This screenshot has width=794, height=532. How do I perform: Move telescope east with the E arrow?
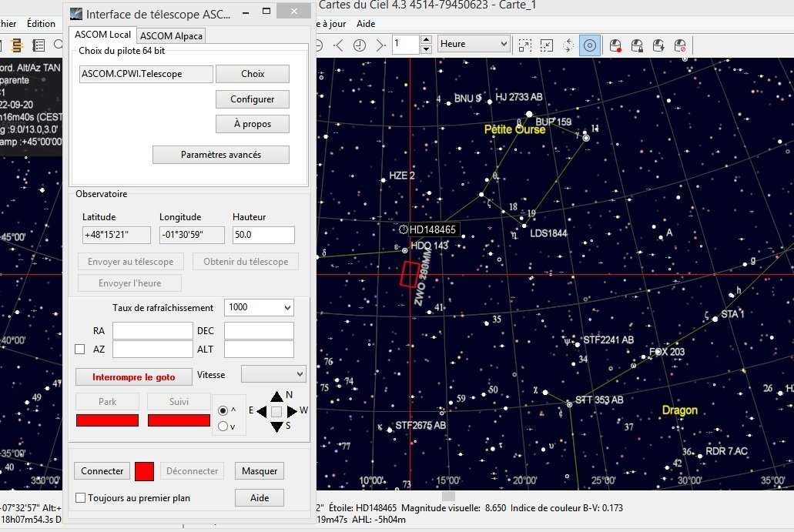(262, 412)
